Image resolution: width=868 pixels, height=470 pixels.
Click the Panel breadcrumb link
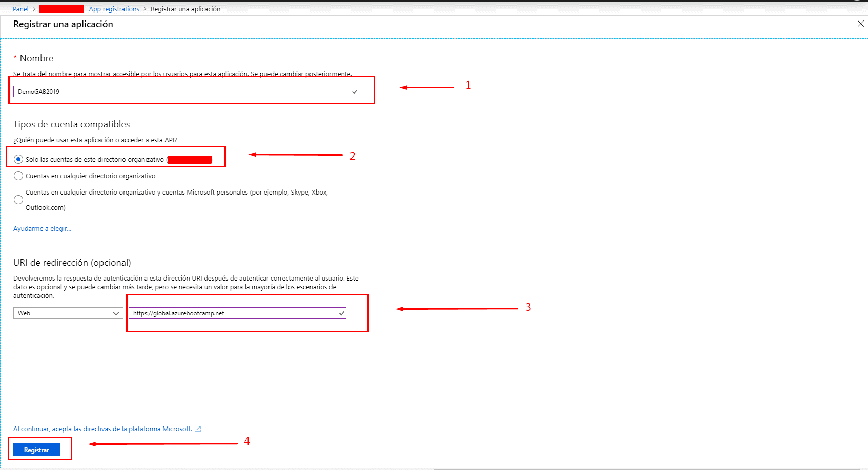tap(20, 9)
